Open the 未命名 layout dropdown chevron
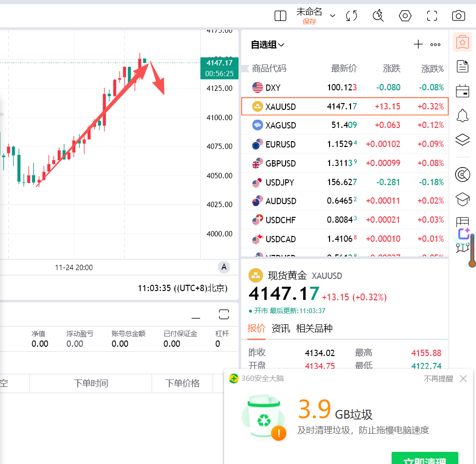This screenshot has height=464, width=476. coord(332,16)
